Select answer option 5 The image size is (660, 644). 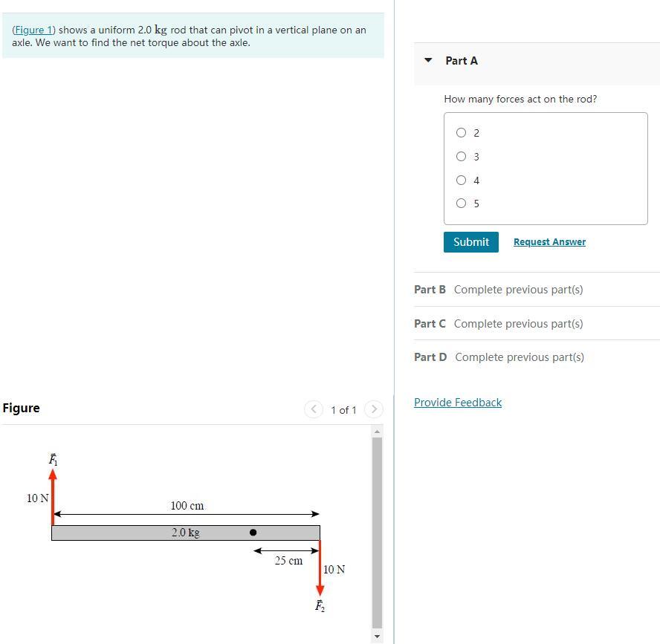(x=462, y=204)
